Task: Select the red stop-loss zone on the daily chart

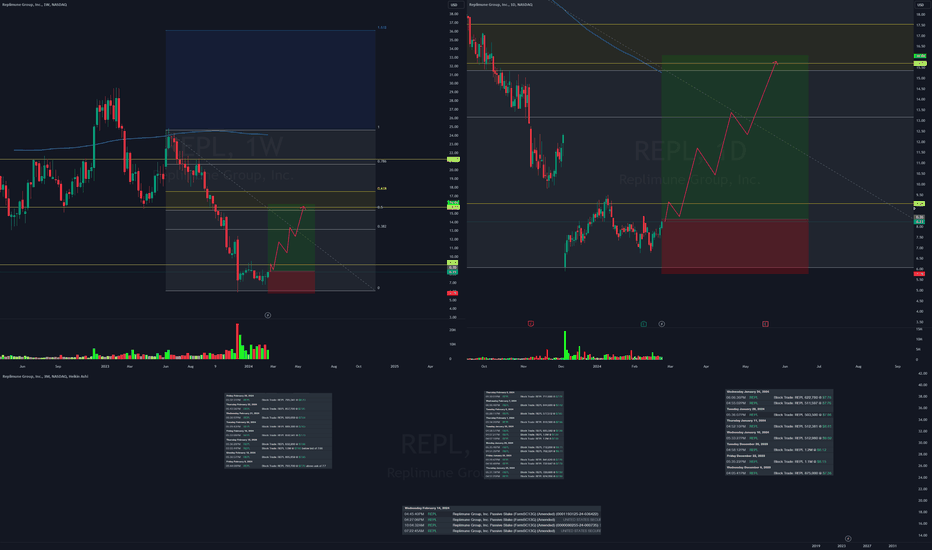Action: coord(735,246)
